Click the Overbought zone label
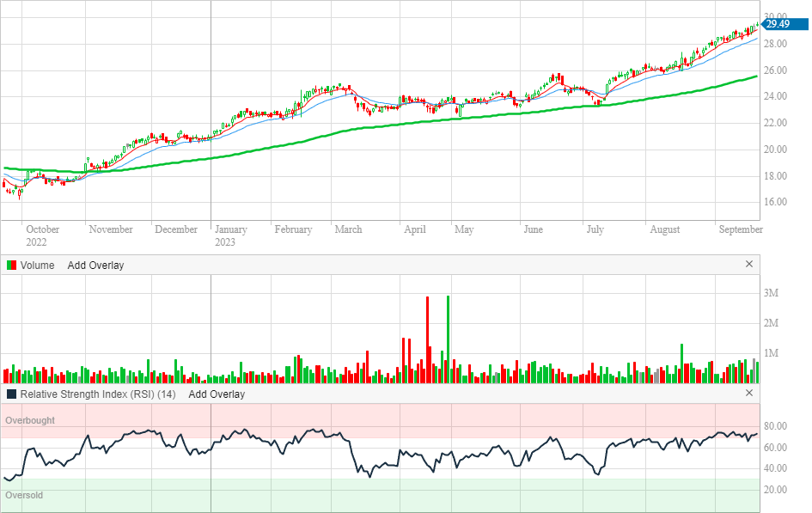This screenshot has height=513, width=812. (30, 421)
